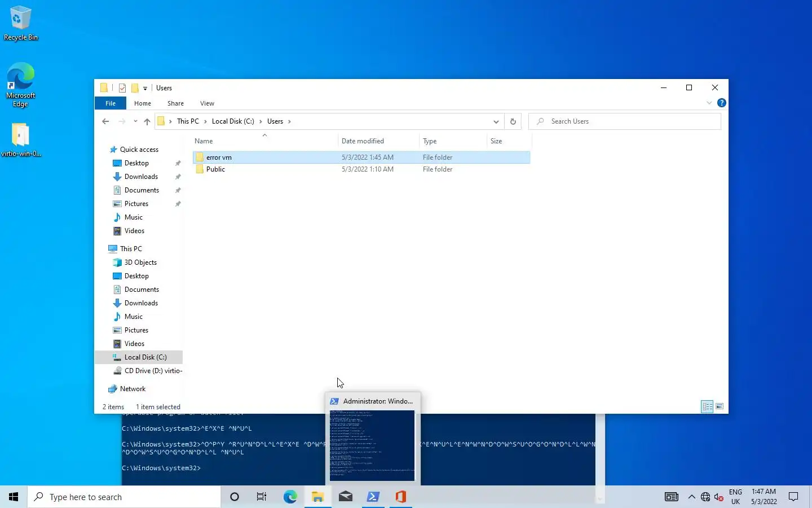This screenshot has width=812, height=508.
Task: Select pinned Documents under Quick access
Action: [x=142, y=190]
